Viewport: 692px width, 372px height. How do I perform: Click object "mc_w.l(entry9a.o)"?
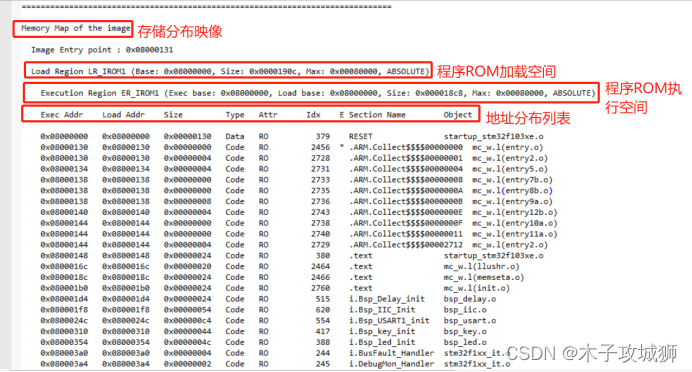tap(512, 201)
